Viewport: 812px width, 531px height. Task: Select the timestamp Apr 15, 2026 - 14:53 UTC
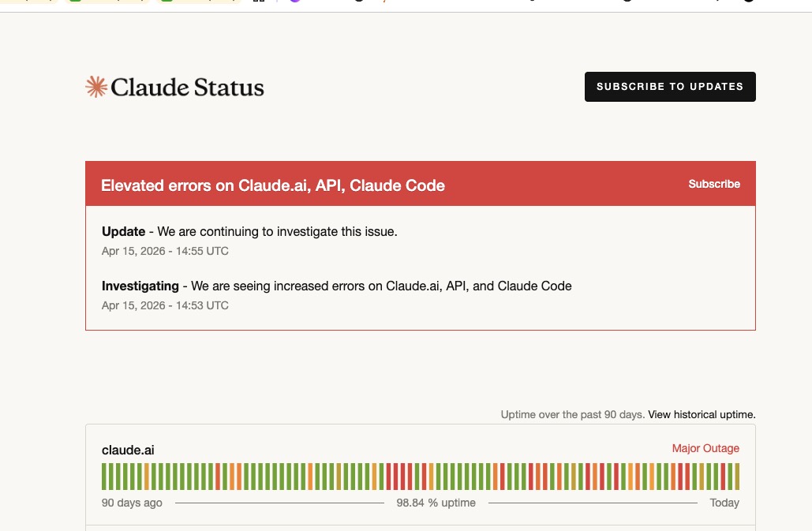(x=165, y=305)
